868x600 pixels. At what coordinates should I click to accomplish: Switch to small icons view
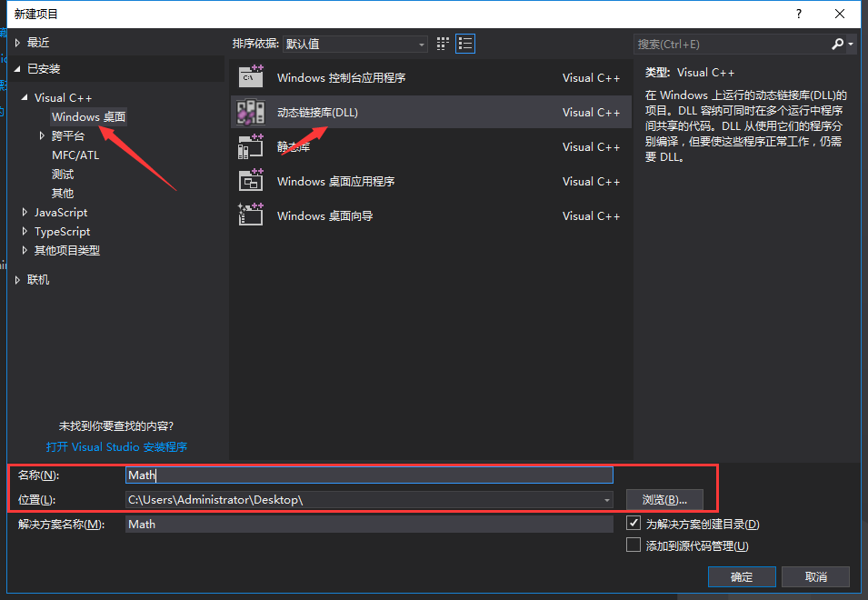pos(443,43)
